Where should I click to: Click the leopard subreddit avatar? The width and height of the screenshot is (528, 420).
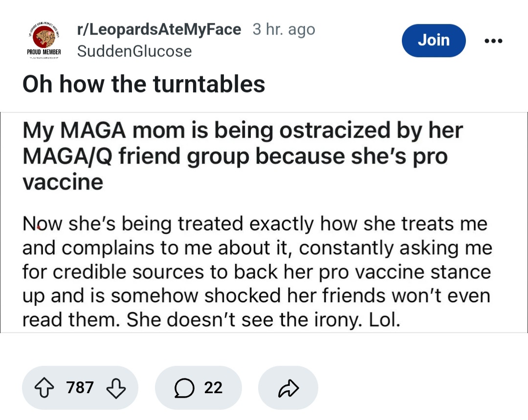[x=44, y=38]
